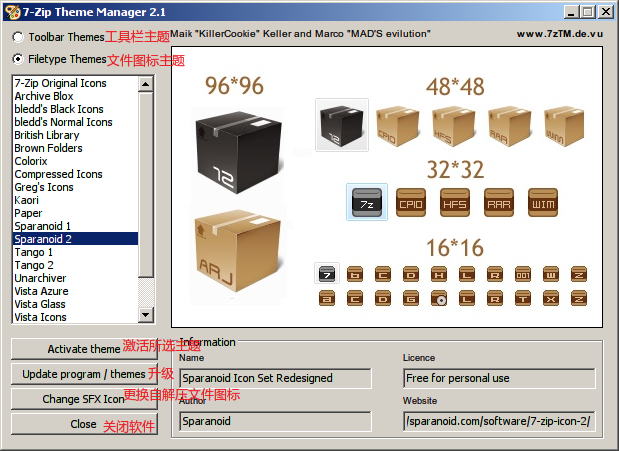Pick Unarchiver theme
The image size is (619, 451).
pyautogui.click(x=76, y=278)
